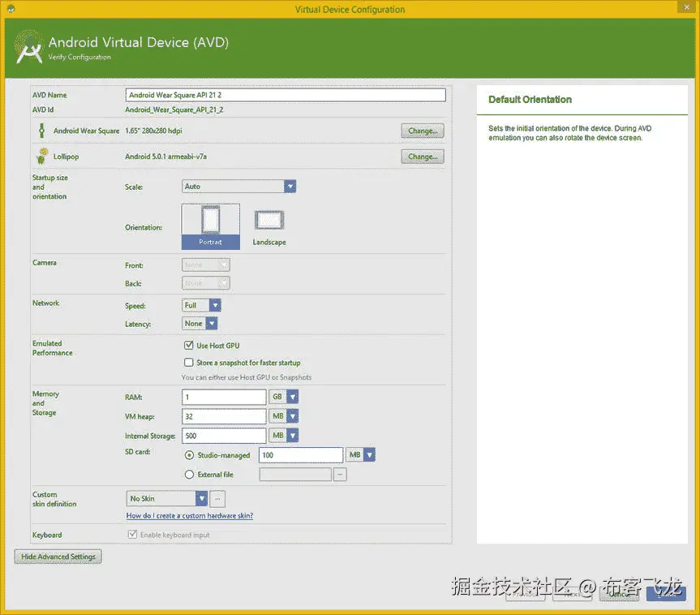Click Hide Advanced Settings button
This screenshot has width=700, height=615.
click(58, 557)
